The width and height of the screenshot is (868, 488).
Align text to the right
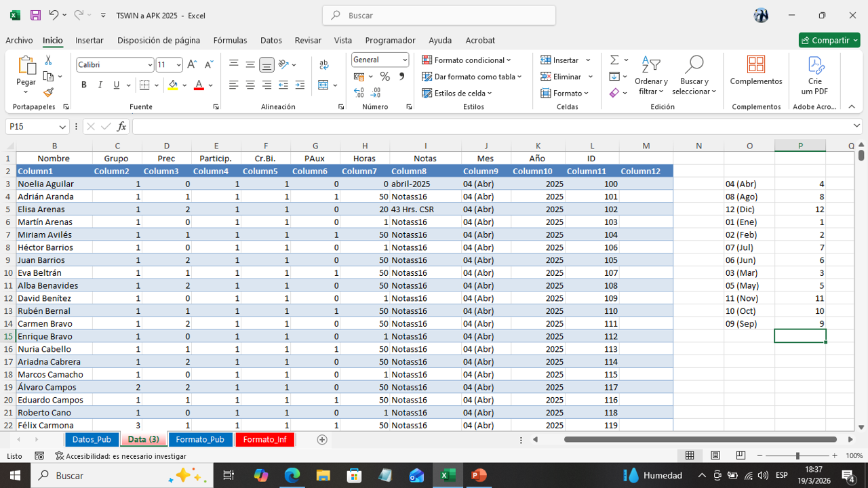click(x=267, y=85)
